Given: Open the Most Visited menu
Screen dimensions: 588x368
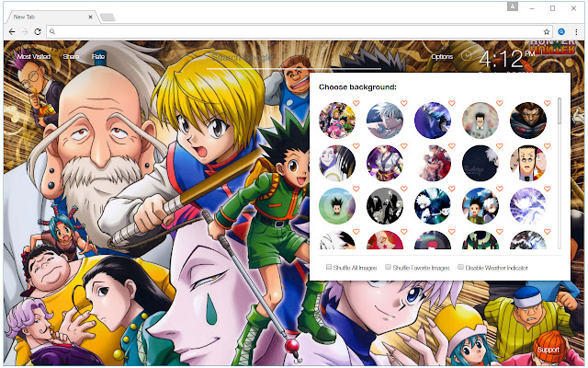Looking at the screenshot, I should tap(34, 57).
